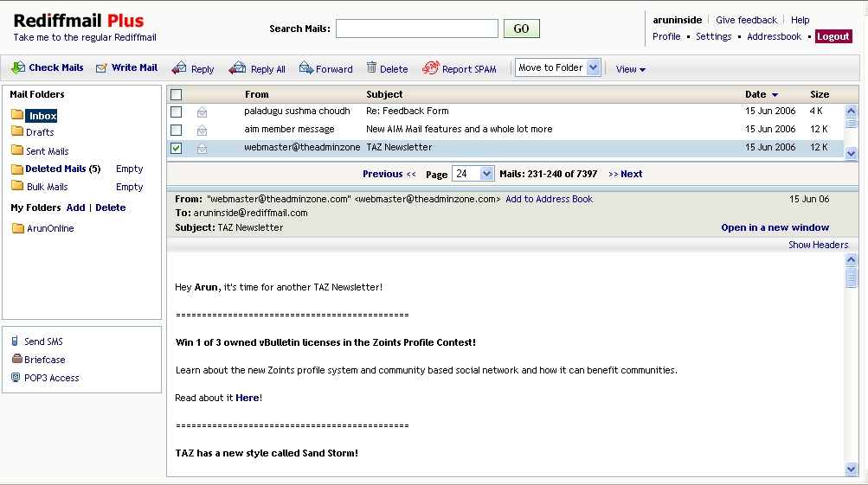
Task: Open the ArunOnline folder
Action: coord(50,228)
